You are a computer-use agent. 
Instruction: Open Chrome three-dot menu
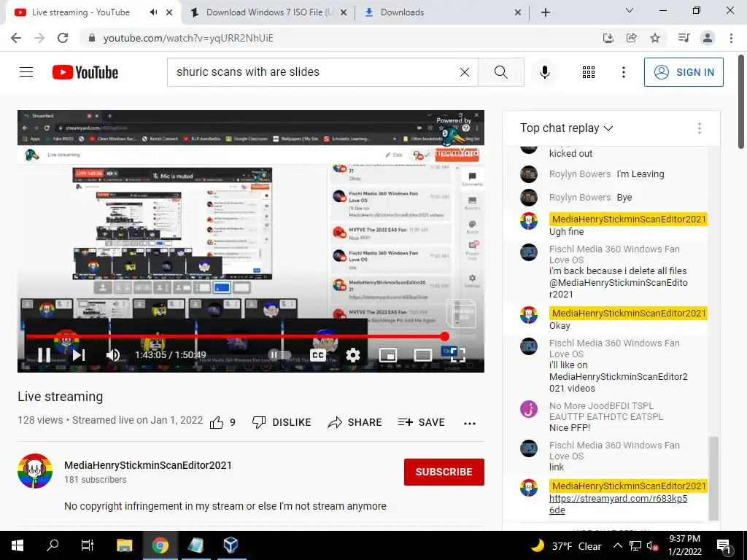click(731, 38)
